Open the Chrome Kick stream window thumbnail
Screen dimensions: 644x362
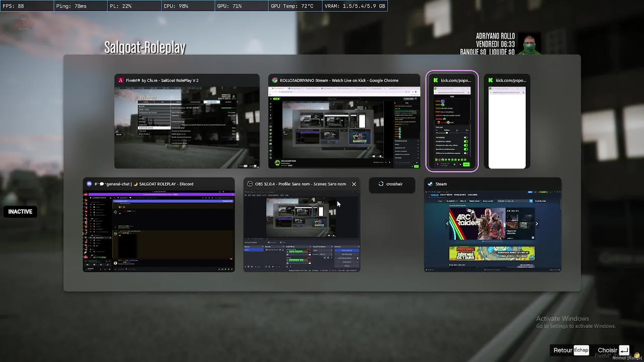pyautogui.click(x=344, y=128)
